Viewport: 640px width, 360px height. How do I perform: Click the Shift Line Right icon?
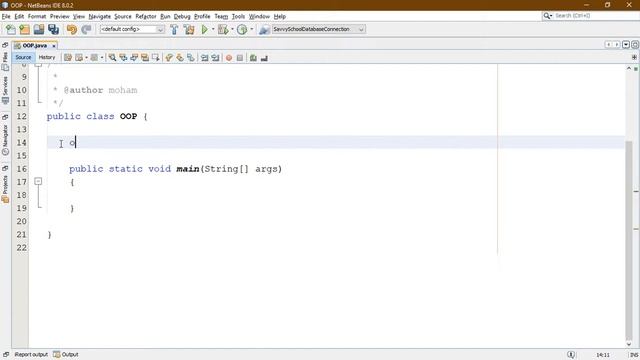(x=216, y=58)
